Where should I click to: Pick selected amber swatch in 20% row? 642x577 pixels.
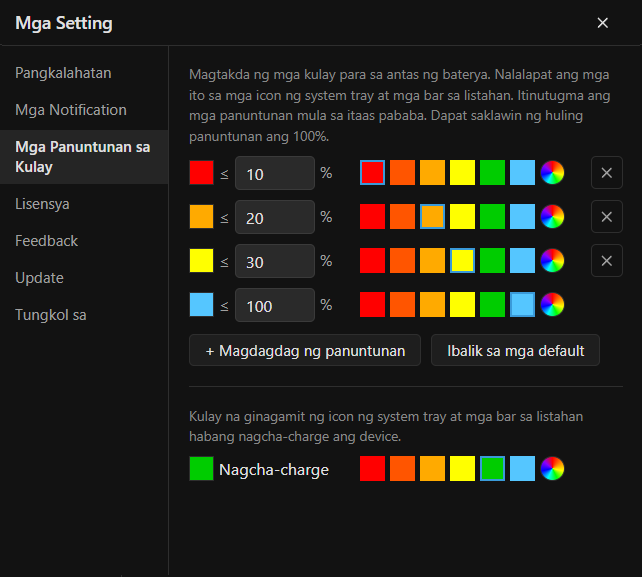tap(432, 216)
